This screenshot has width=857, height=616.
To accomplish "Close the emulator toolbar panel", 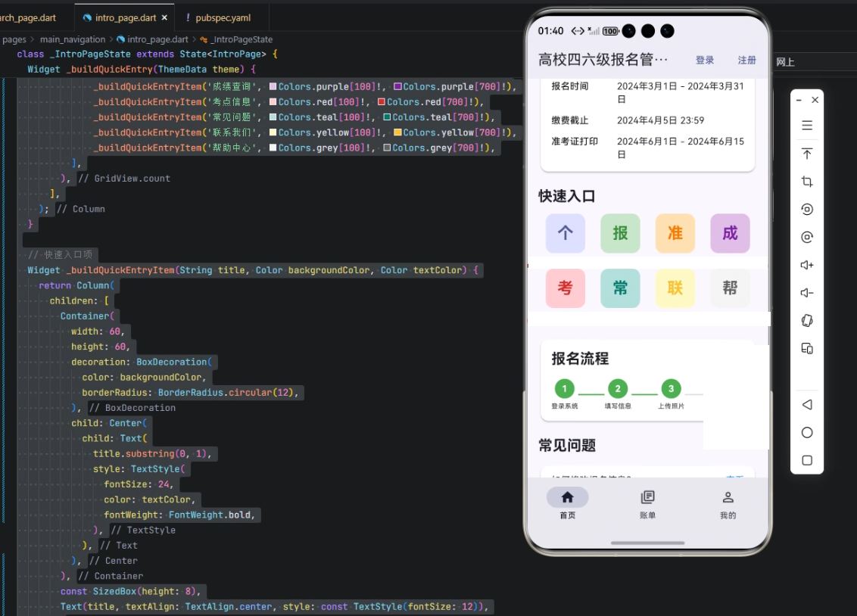I will (815, 100).
